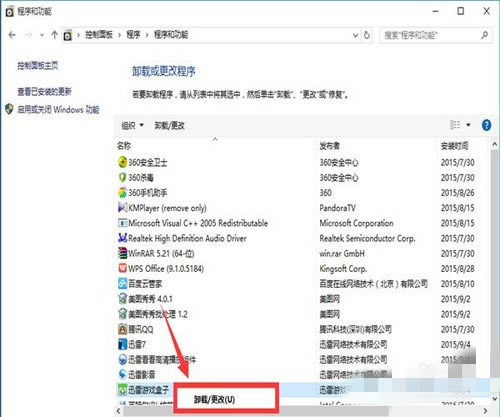Screen dimensions: 500x417
Task: Sort by the 安装时间 column header
Action: click(454, 146)
